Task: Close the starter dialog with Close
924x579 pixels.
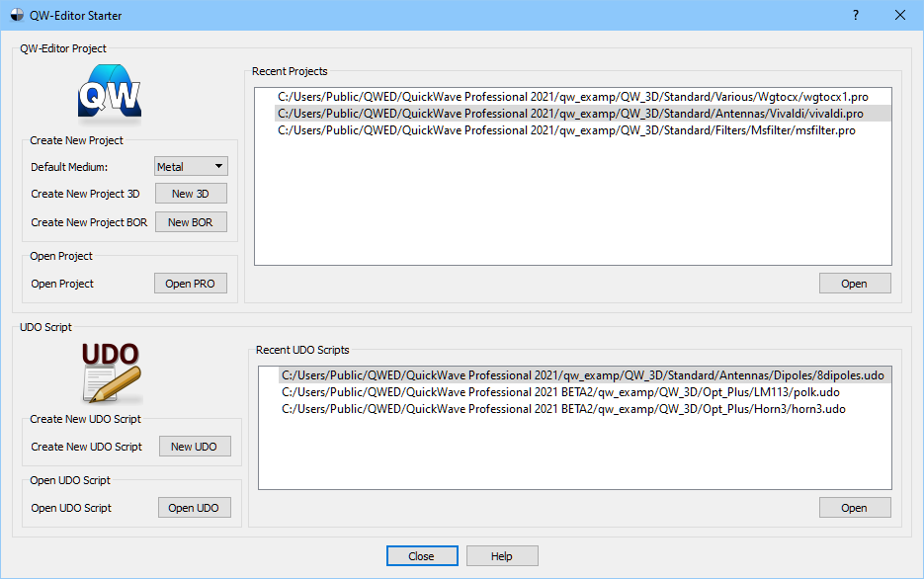Action: (422, 556)
